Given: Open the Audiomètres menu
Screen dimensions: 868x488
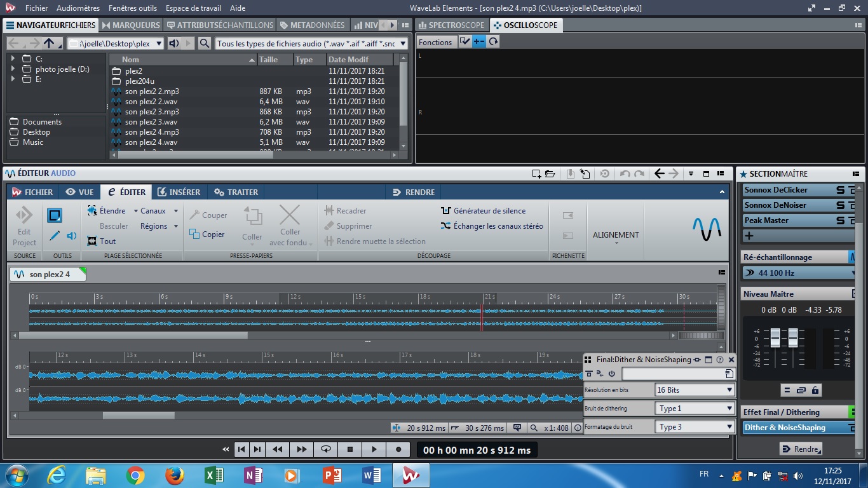Looking at the screenshot, I should (x=78, y=8).
